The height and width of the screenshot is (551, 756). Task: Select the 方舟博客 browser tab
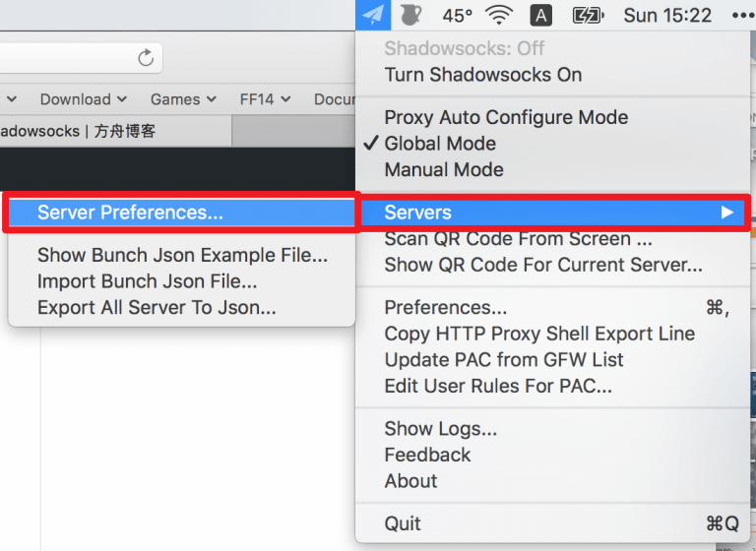click(116, 131)
